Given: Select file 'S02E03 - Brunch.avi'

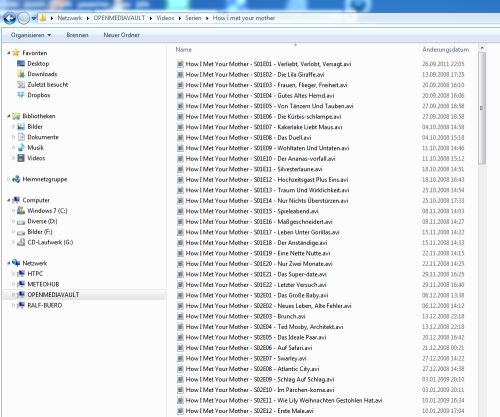Looking at the screenshot, I should click(x=245, y=316).
